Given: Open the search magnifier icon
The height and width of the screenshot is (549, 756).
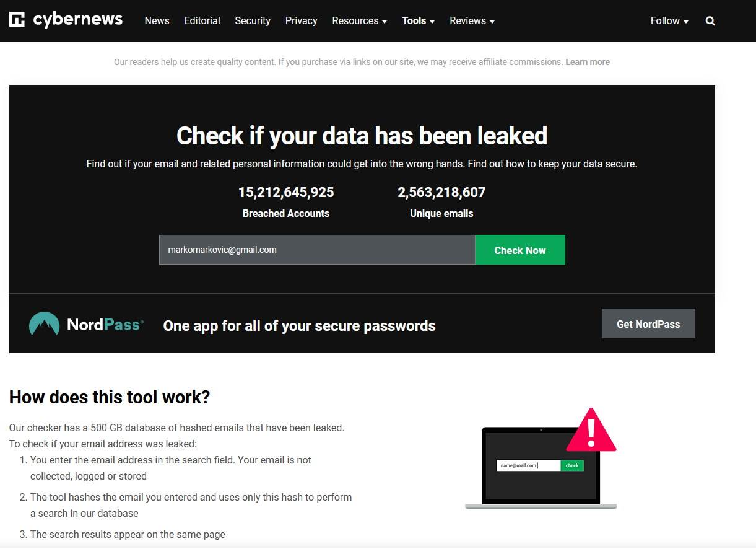Looking at the screenshot, I should click(x=710, y=20).
